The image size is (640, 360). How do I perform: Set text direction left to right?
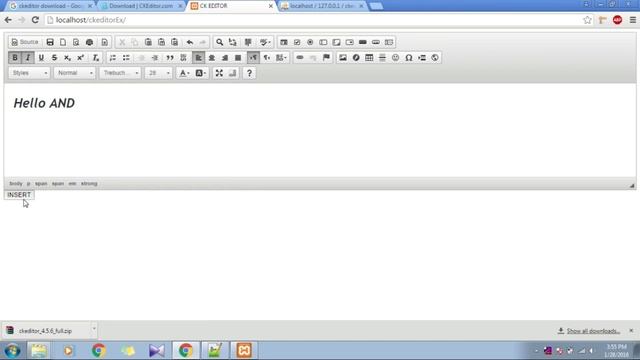[253, 58]
